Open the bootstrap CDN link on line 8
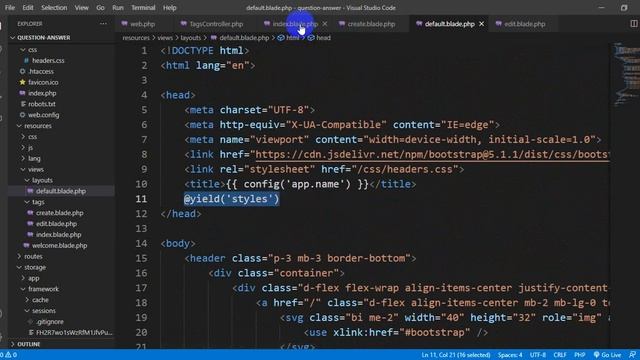The width and height of the screenshot is (640, 360). pos(432,154)
